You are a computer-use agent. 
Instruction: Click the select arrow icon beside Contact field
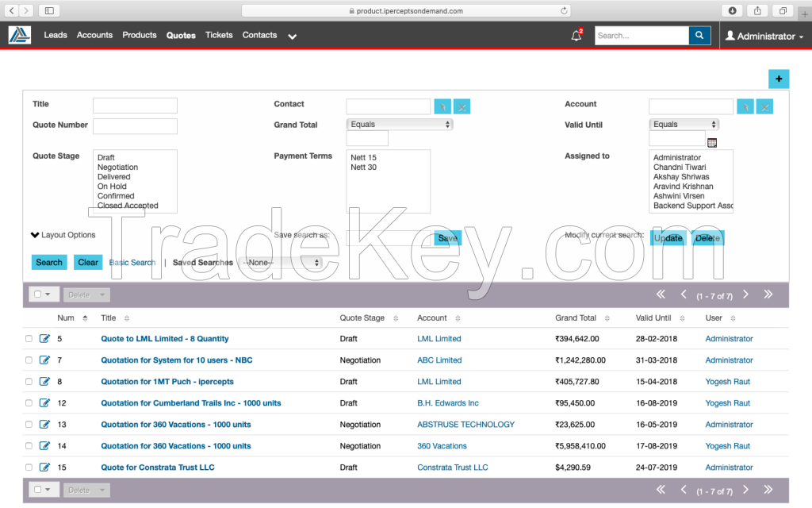click(x=442, y=106)
